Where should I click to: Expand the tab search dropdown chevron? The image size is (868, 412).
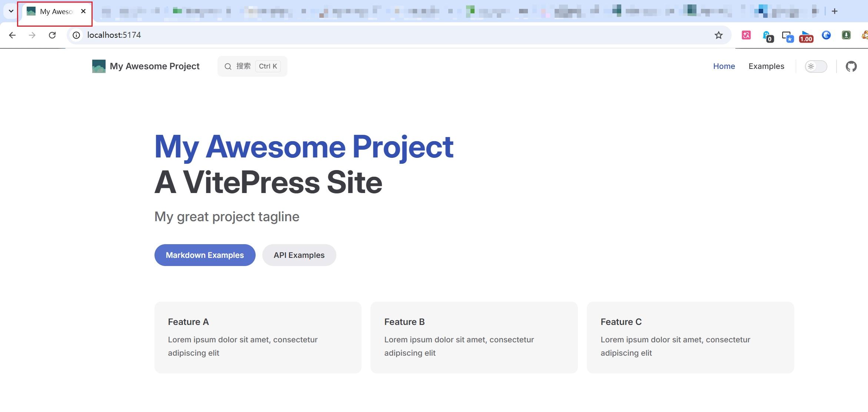(x=11, y=11)
